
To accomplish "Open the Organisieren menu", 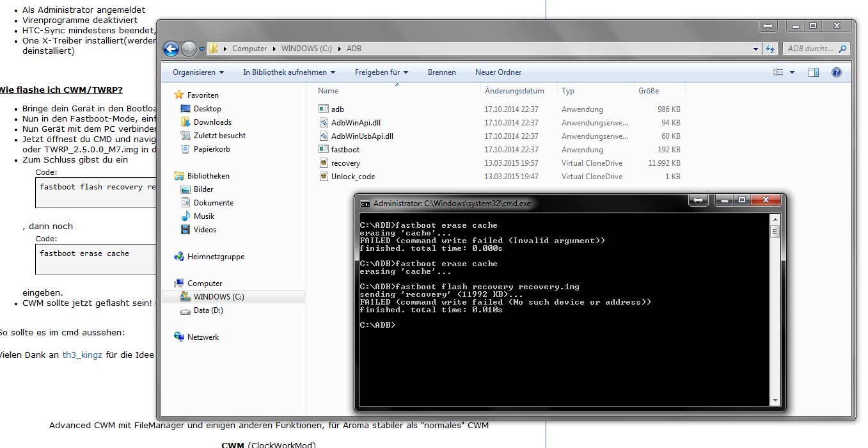I will pyautogui.click(x=198, y=72).
